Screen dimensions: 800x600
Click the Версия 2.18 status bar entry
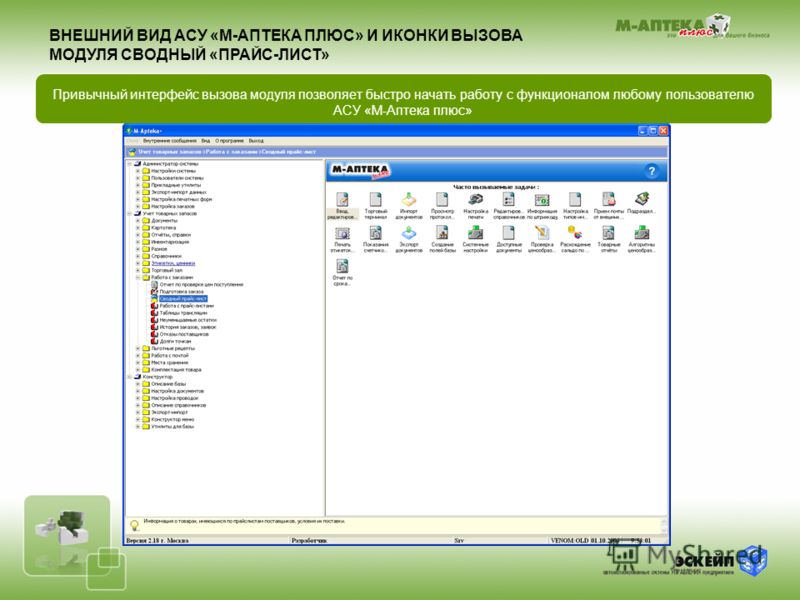[x=157, y=540]
